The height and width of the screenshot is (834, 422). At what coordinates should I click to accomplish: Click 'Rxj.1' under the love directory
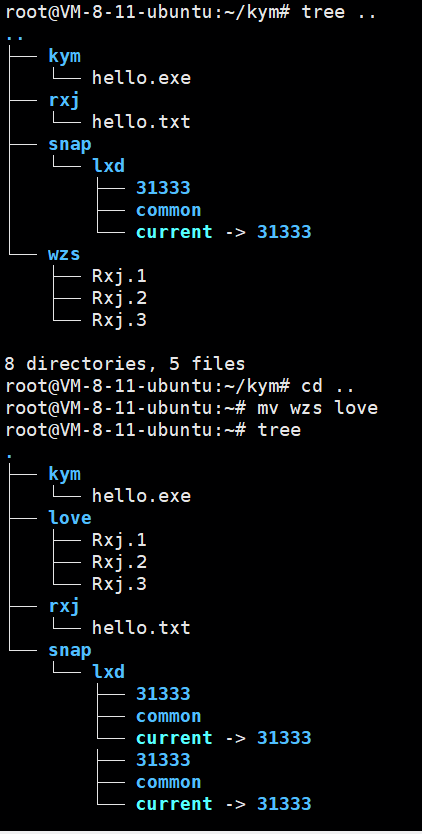119,540
